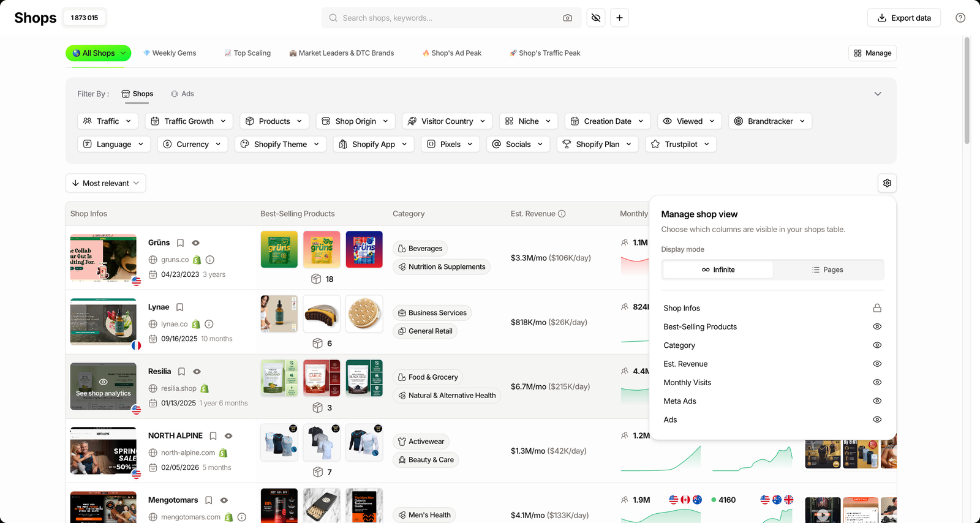
Task: Click the Manage button
Action: 872,53
